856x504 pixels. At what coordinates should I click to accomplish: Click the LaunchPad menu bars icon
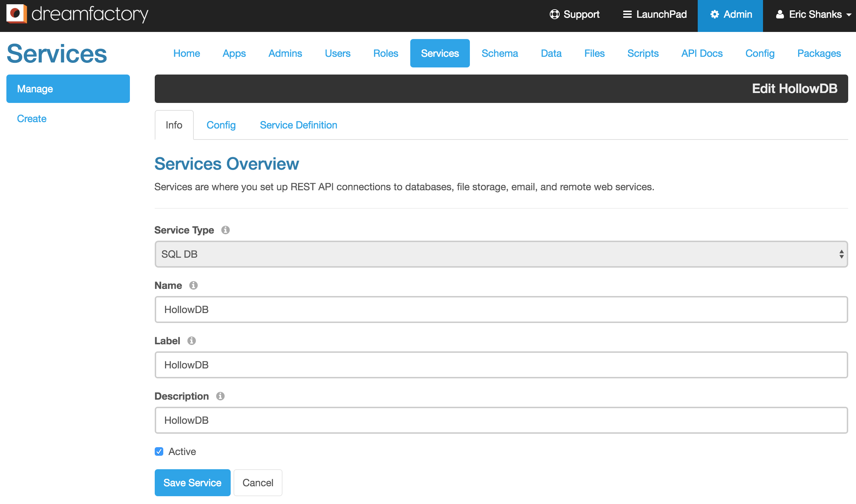click(x=627, y=14)
